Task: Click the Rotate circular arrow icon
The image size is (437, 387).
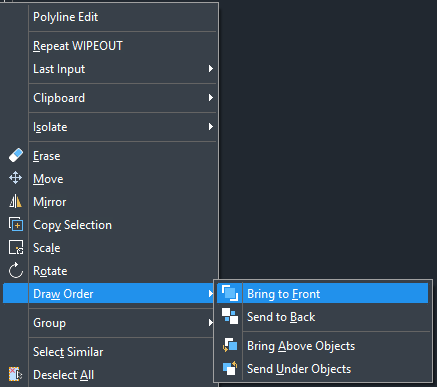Action: (16, 270)
